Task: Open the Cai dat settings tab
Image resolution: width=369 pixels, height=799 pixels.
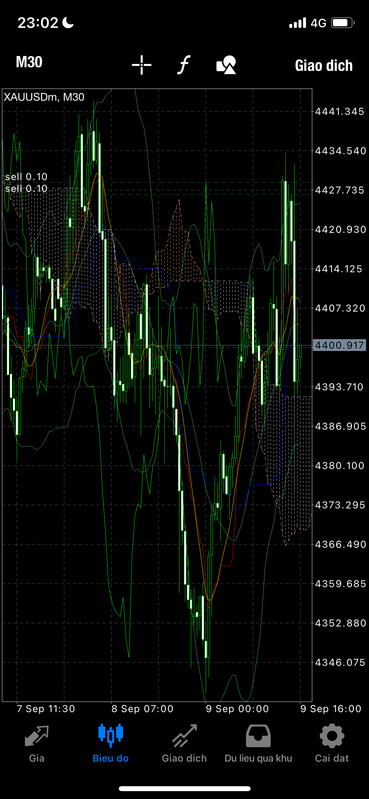Action: [x=332, y=743]
